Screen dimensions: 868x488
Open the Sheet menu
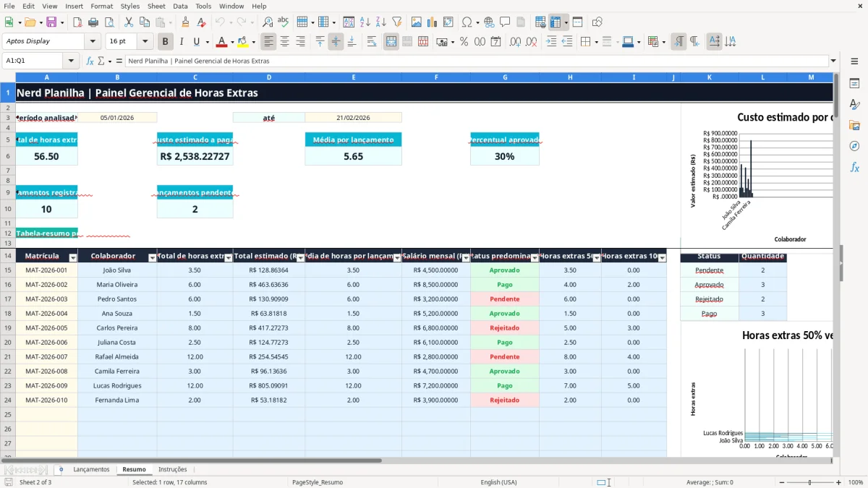[156, 6]
